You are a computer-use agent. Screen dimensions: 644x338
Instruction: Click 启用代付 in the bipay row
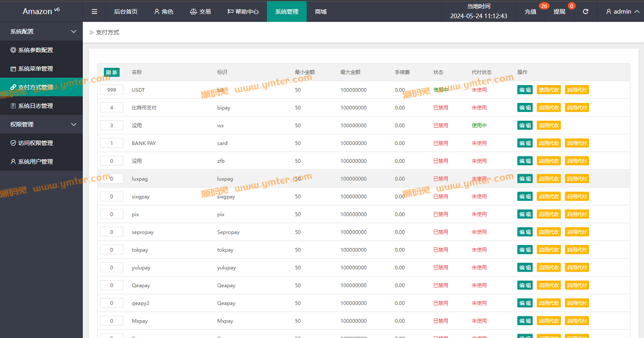tap(577, 108)
